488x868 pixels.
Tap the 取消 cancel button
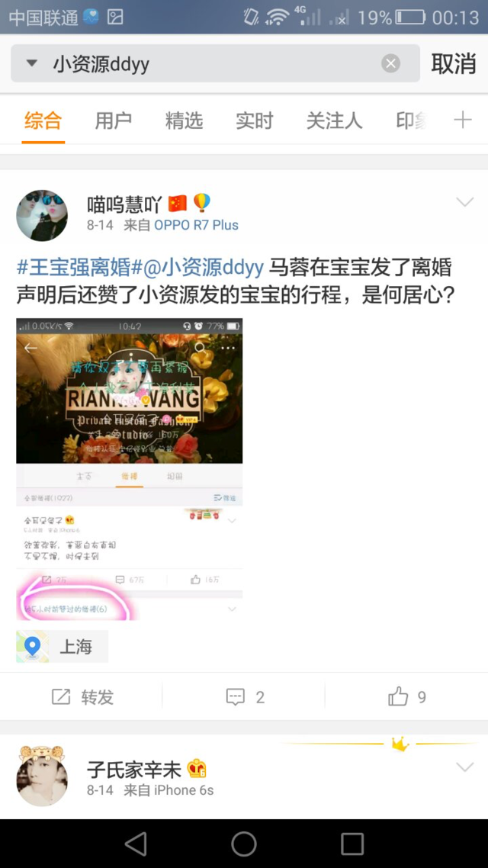(x=453, y=63)
